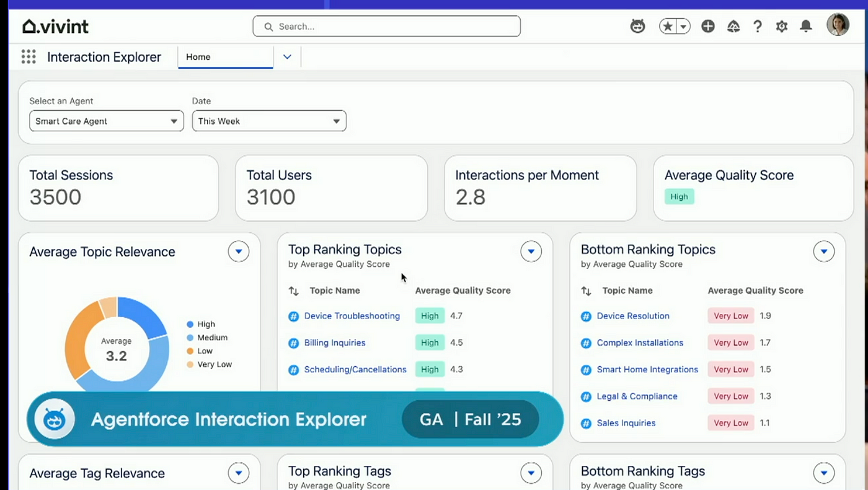This screenshot has height=490, width=868.
Task: Click the Legal & Compliance hash icon
Action: [x=586, y=396]
